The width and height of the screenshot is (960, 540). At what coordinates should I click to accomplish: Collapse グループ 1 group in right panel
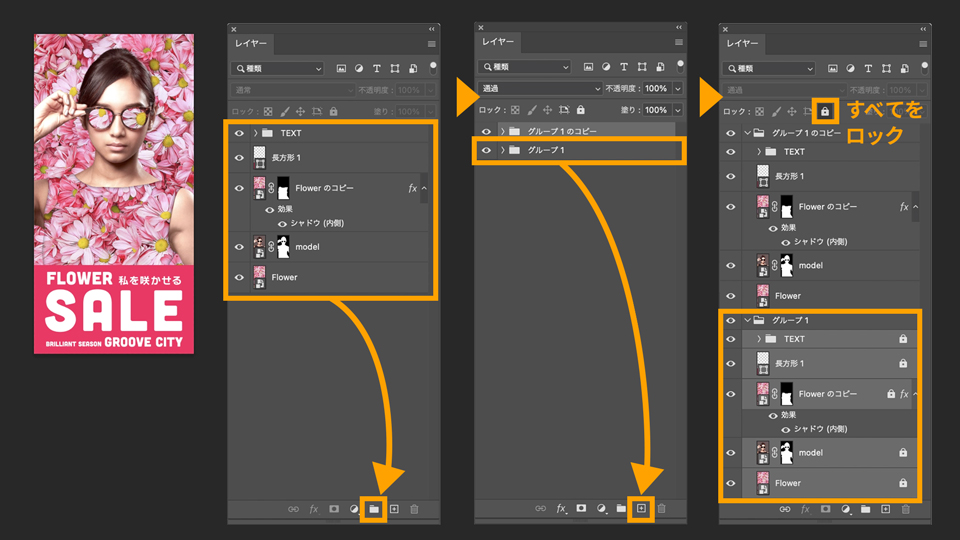747,320
